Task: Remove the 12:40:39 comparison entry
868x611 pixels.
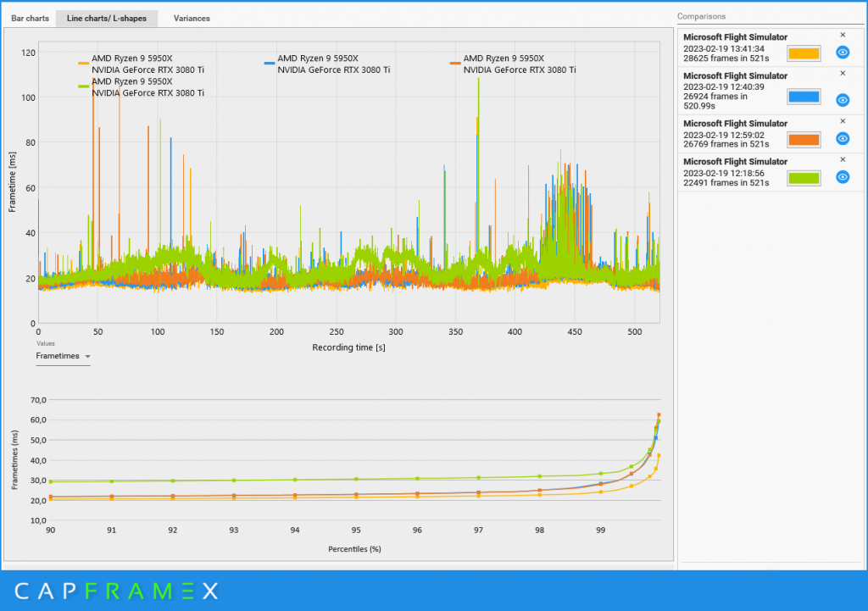Action: (843, 73)
